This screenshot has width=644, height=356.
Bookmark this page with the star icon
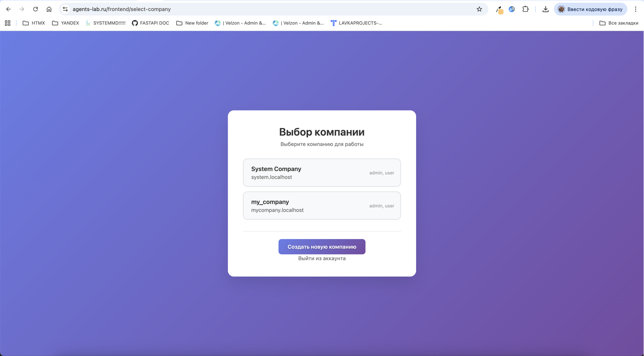tap(479, 9)
